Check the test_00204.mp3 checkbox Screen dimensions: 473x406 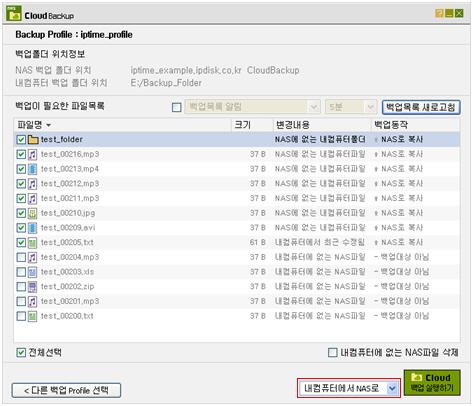pos(21,257)
